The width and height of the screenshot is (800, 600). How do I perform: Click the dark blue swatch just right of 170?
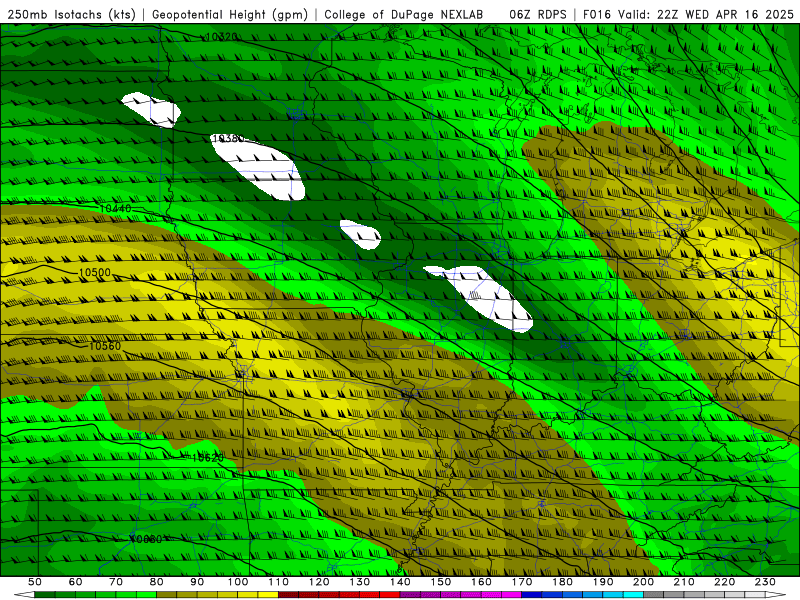pos(532,595)
